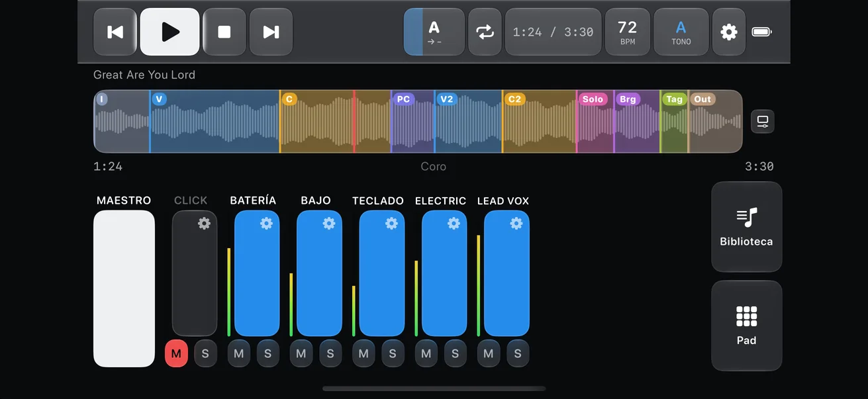Open BATERÍA track settings gear

point(266,224)
